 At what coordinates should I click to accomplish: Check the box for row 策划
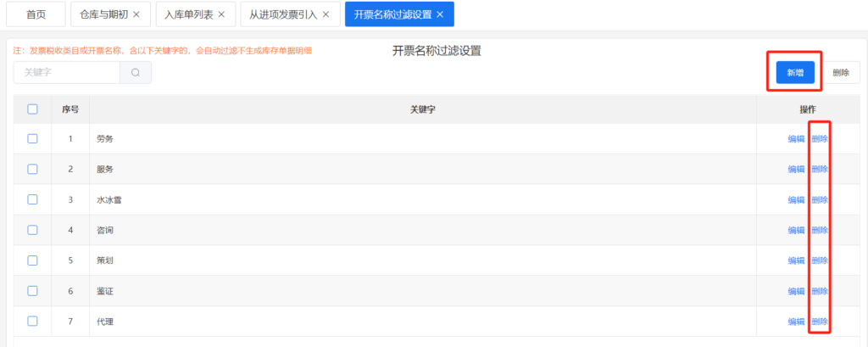tap(33, 260)
